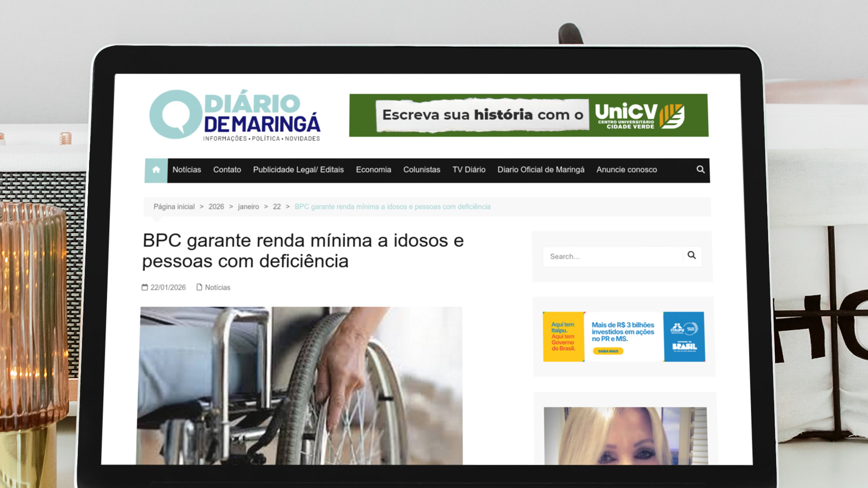Viewport: 868px width, 488px height.
Task: Click Página inicial breadcrumb link
Action: pos(174,207)
